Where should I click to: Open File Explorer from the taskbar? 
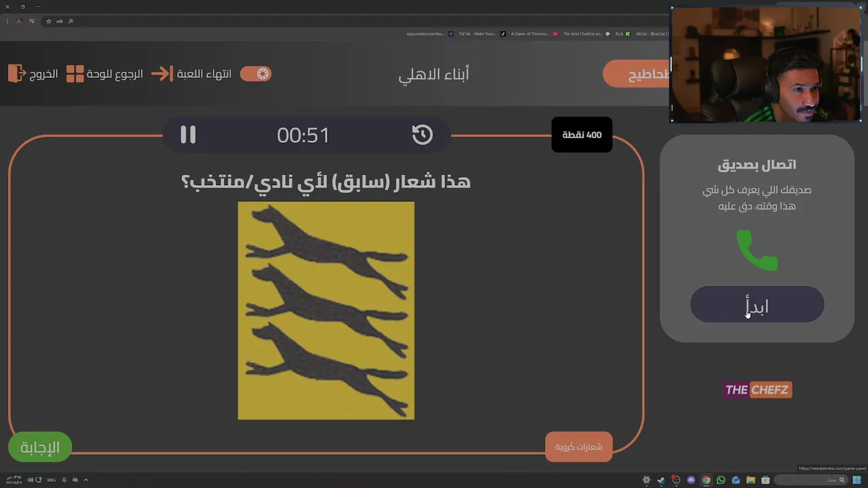point(751,480)
